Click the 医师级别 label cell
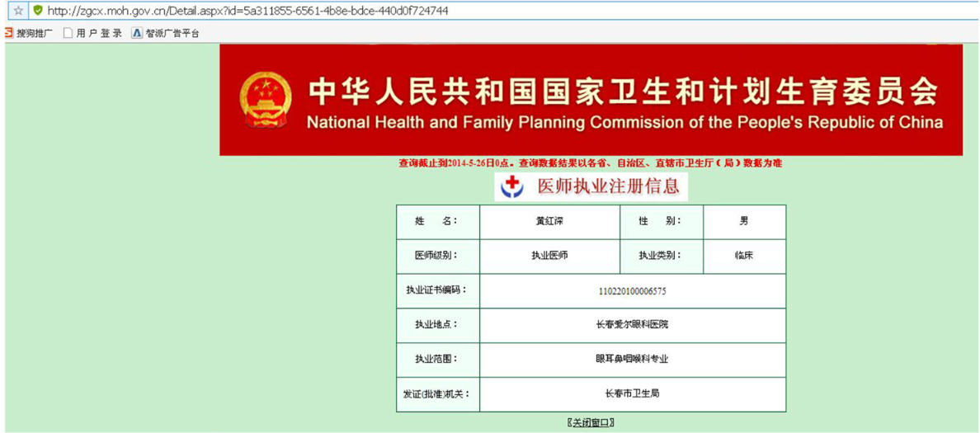Viewport: 980px width, 433px height. coord(438,257)
